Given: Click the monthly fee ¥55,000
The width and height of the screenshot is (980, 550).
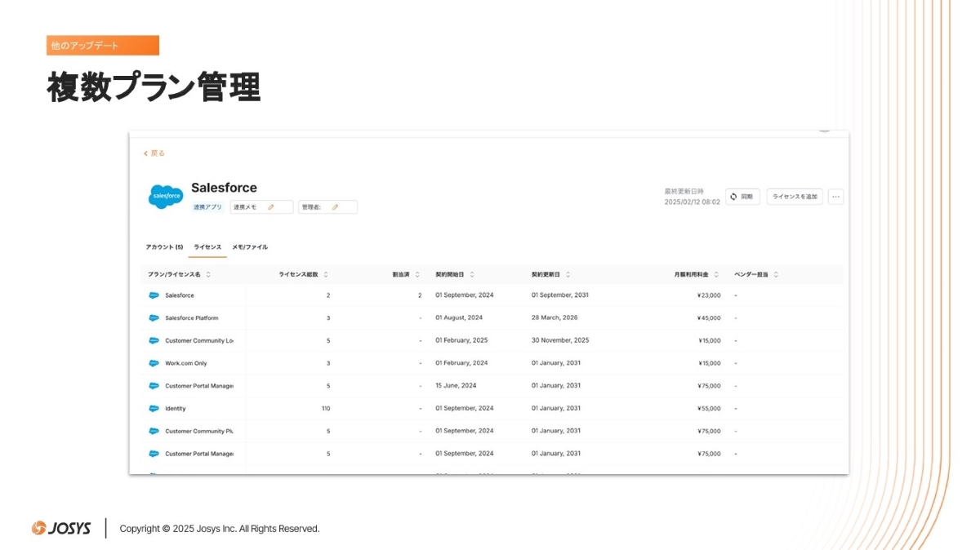Looking at the screenshot, I should click(x=709, y=408).
